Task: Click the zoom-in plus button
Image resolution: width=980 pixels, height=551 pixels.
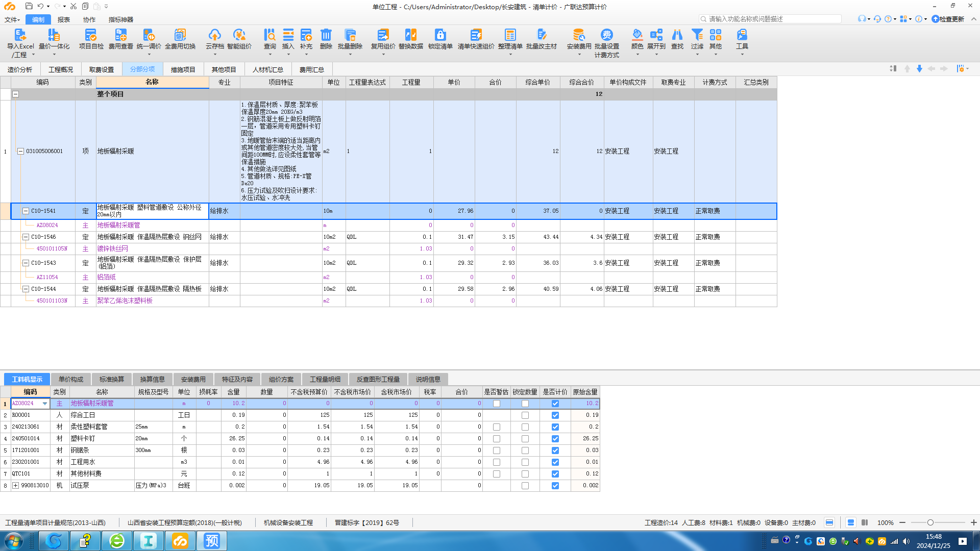Action: coord(973,522)
